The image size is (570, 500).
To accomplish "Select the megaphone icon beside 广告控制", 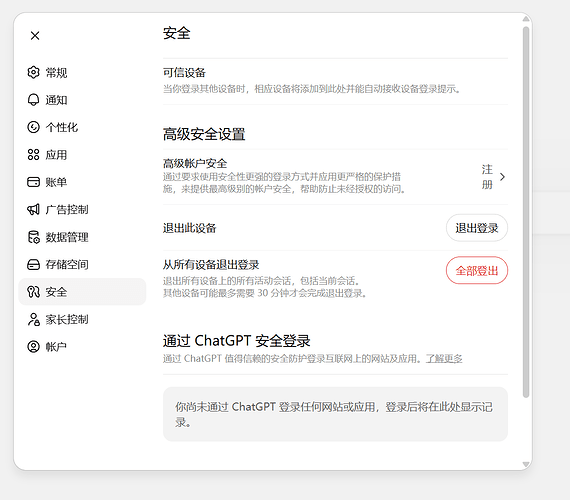I will 33,209.
